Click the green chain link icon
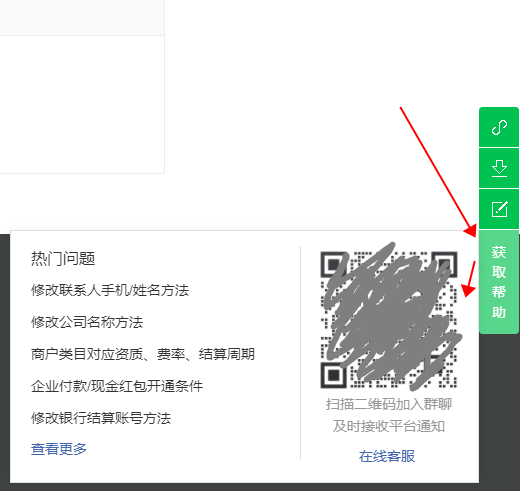The width and height of the screenshot is (520, 491). pos(499,127)
